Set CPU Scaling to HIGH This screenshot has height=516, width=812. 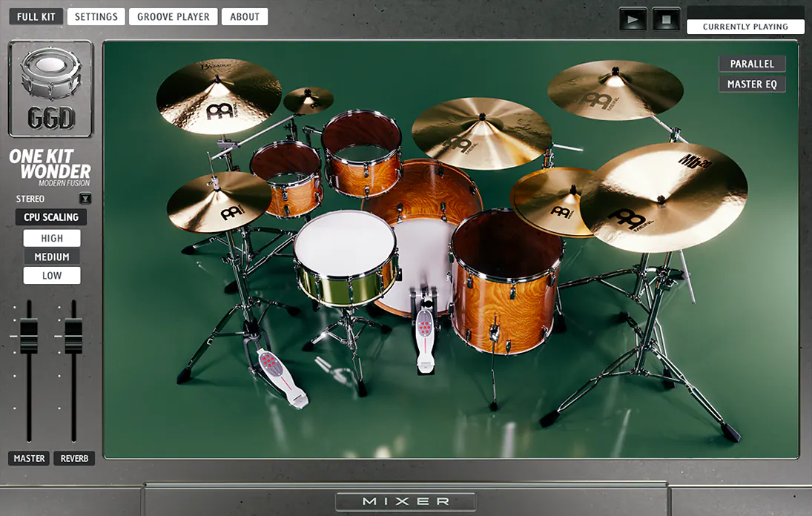51,238
